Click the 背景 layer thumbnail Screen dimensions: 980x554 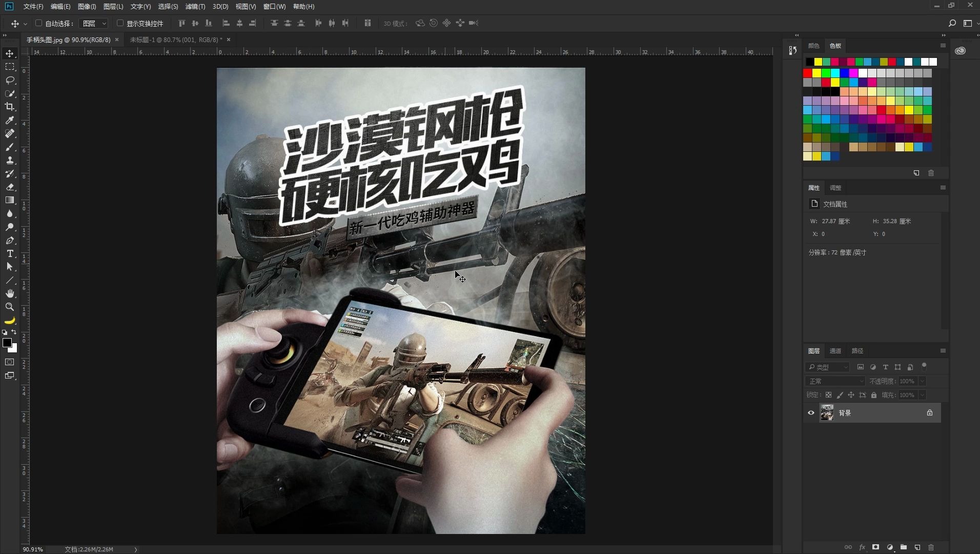(827, 413)
